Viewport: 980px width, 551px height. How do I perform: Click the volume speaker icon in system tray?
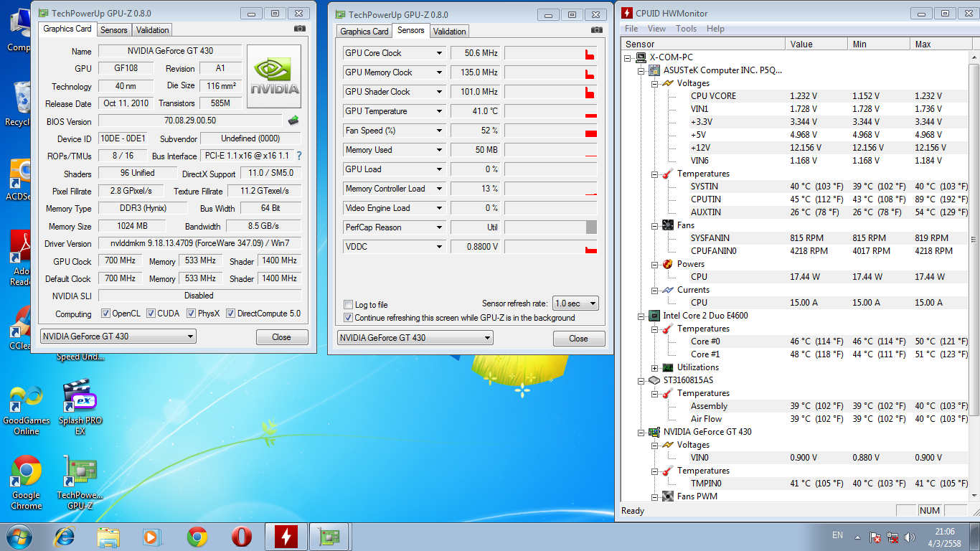click(x=910, y=537)
